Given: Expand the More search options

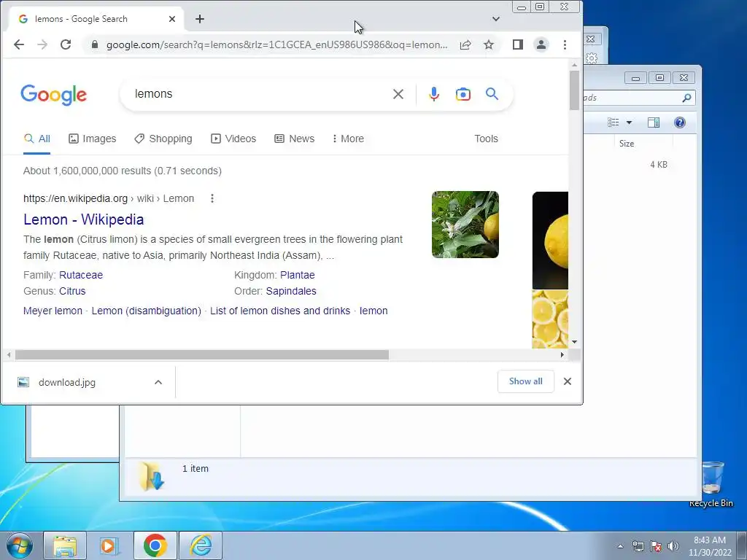Looking at the screenshot, I should pyautogui.click(x=348, y=139).
